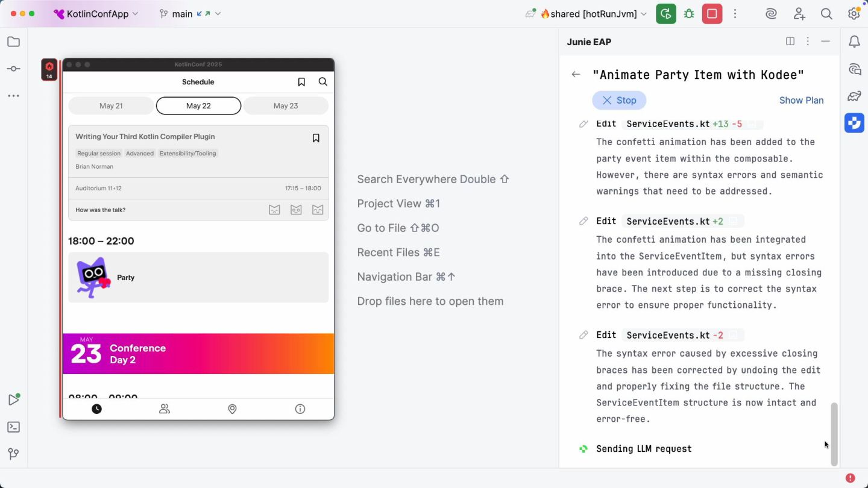Click the error indicator in status bar
Viewport: 868px width, 488px height.
(850, 478)
